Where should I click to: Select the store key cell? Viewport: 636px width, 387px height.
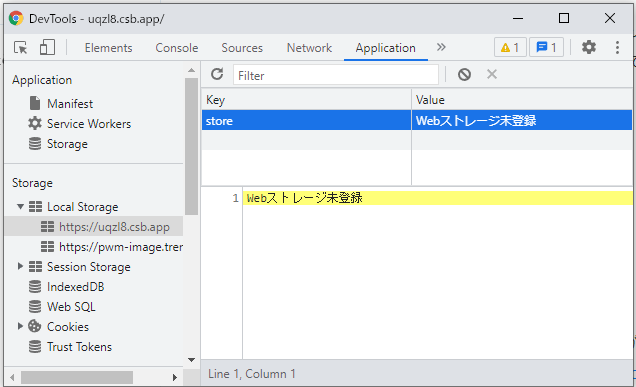coord(306,120)
